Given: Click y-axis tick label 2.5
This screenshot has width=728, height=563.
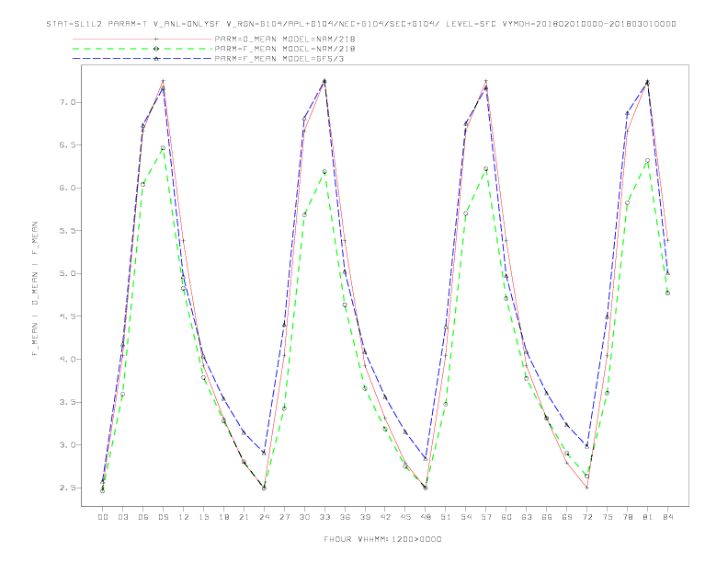Looking at the screenshot, I should (68, 488).
